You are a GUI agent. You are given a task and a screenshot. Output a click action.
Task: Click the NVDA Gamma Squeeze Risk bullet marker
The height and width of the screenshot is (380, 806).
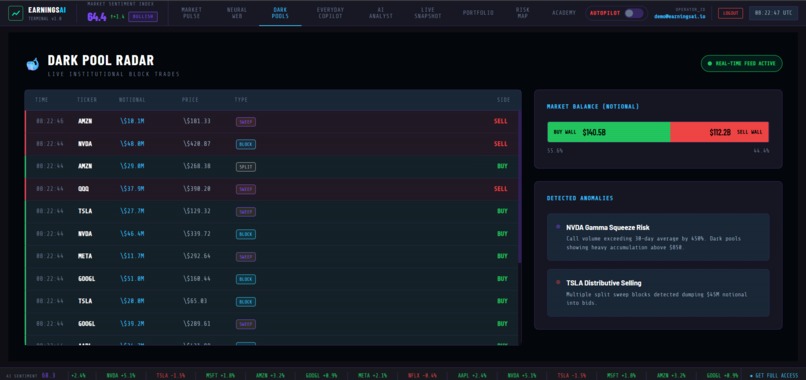558,226
